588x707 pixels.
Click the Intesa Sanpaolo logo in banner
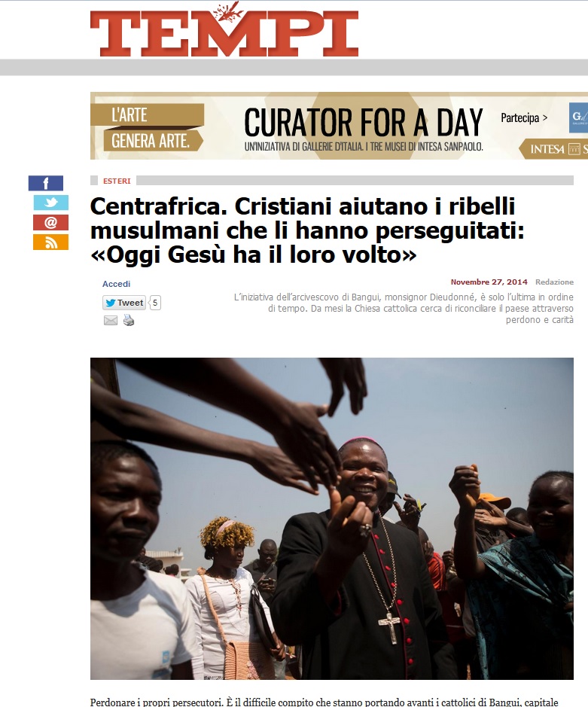(x=554, y=149)
